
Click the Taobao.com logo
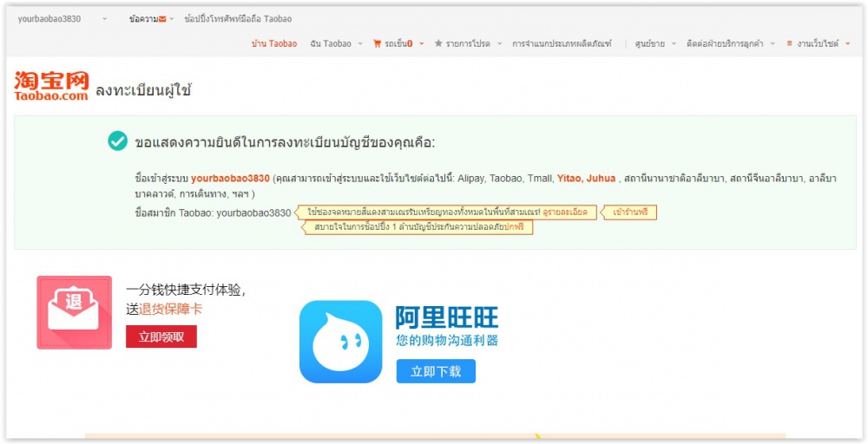click(51, 86)
